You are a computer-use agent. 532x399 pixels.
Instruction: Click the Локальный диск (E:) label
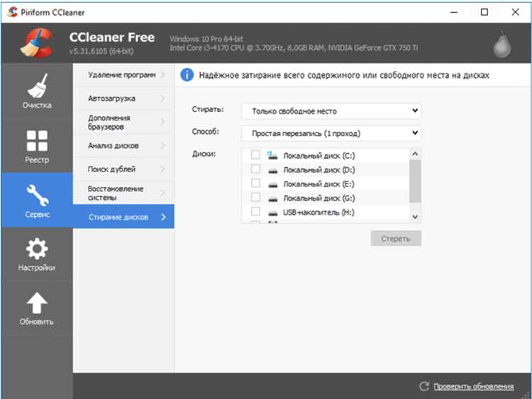tap(318, 184)
